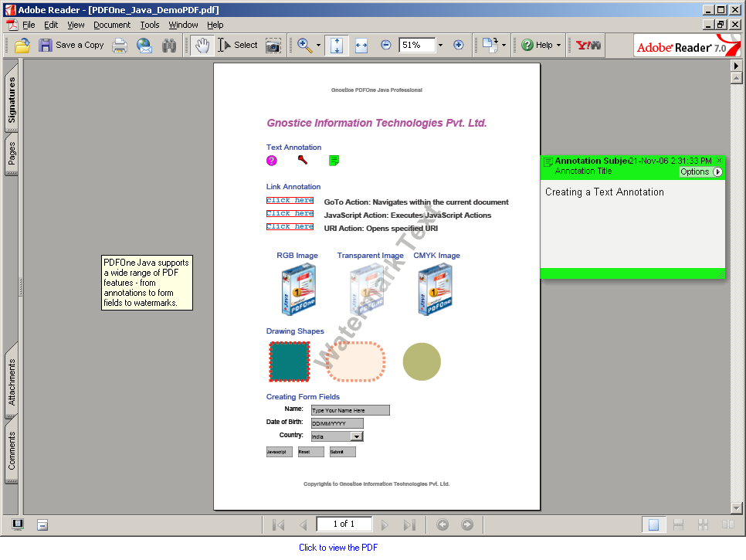The height and width of the screenshot is (560, 746).
Task: Click the 'Click to view the PDF' link
Action: pos(338,548)
